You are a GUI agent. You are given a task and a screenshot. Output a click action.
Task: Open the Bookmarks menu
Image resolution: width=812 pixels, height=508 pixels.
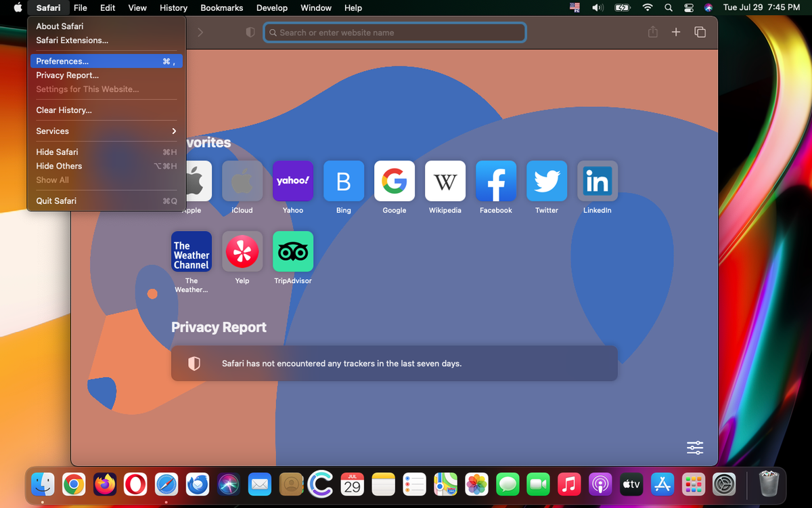(221, 7)
